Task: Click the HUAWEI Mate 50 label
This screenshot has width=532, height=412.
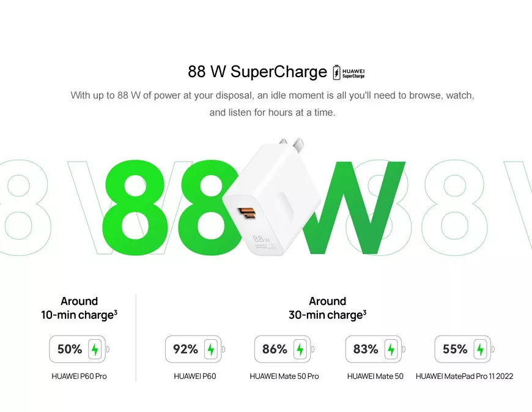Action: [x=375, y=376]
